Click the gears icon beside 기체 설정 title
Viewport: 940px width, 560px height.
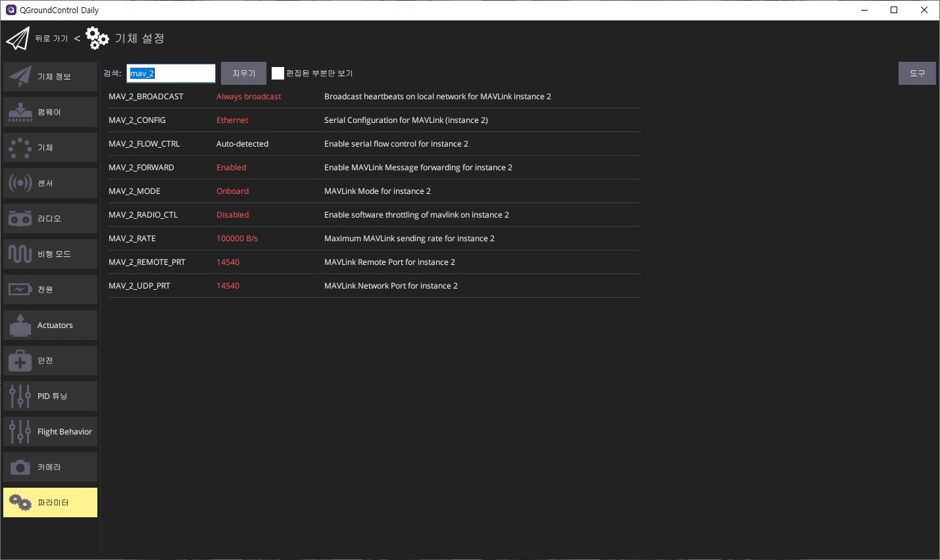tap(97, 39)
